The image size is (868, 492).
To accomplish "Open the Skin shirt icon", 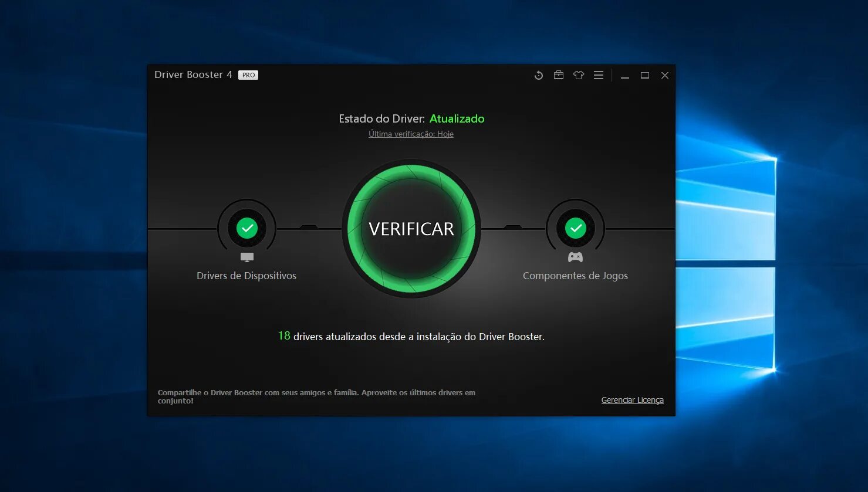I will click(x=579, y=75).
